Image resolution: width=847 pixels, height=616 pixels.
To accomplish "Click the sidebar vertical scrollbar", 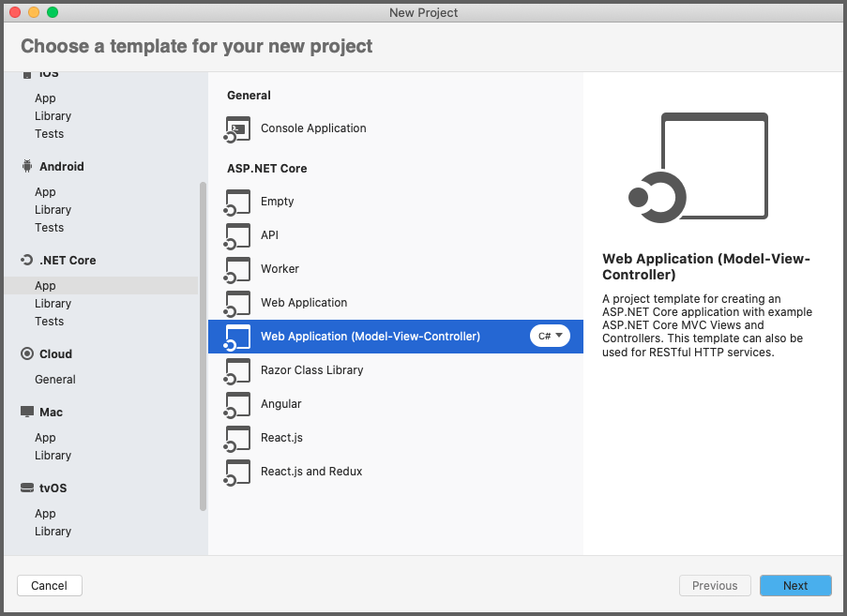I will click(204, 346).
